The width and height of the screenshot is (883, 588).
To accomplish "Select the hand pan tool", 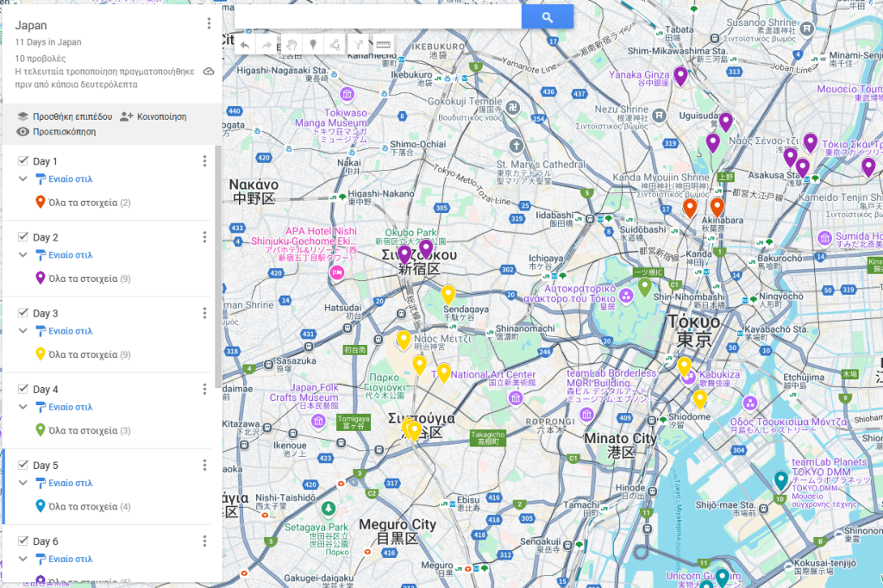I will pos(291,44).
